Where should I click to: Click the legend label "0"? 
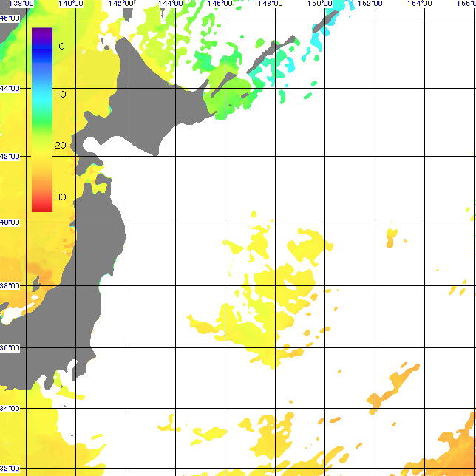click(x=61, y=46)
